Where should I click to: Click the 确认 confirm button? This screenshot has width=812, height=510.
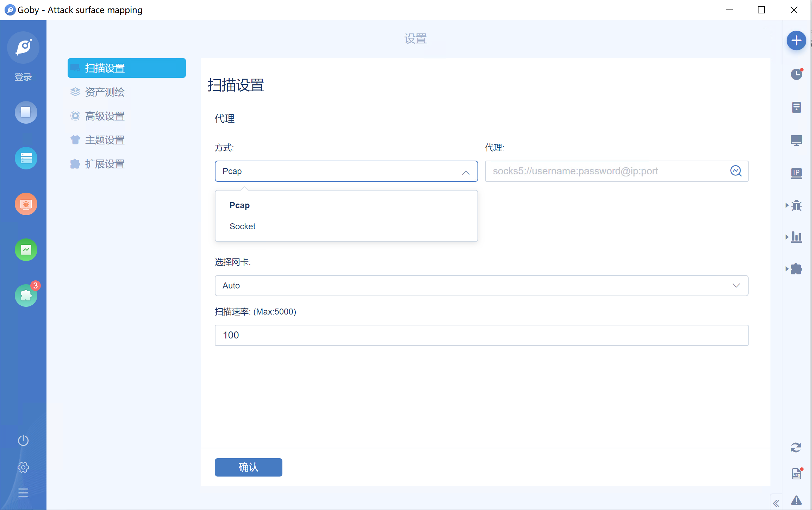249,467
